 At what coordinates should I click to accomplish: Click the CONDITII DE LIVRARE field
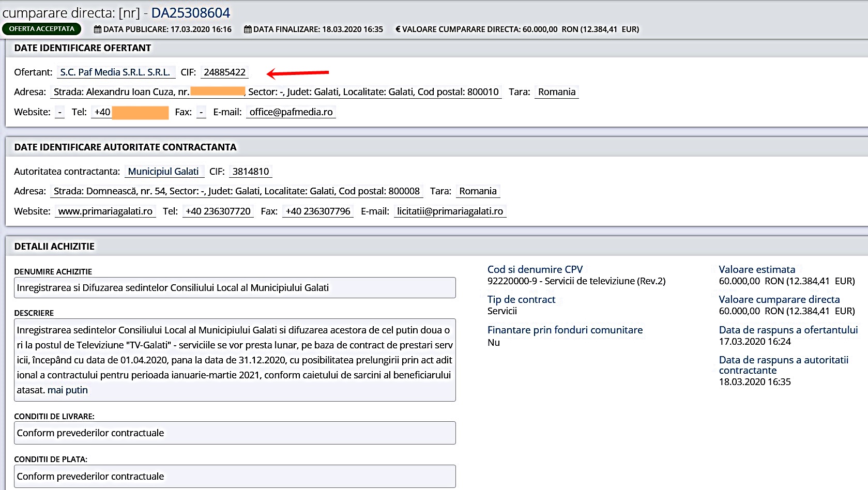click(x=235, y=433)
